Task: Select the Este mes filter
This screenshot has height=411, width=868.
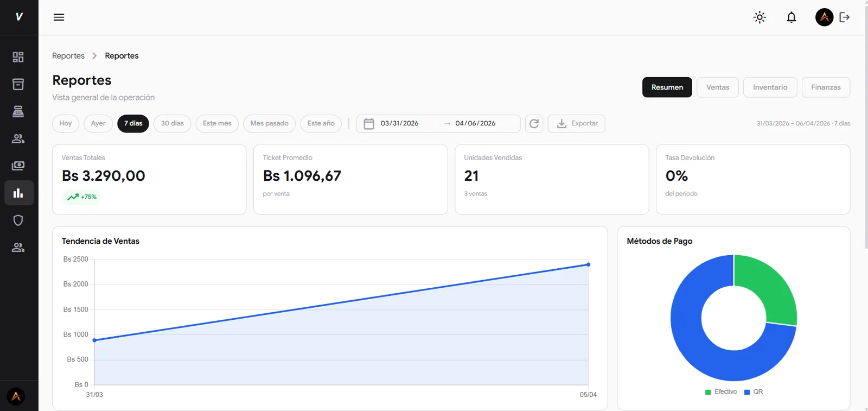Action: coord(217,123)
